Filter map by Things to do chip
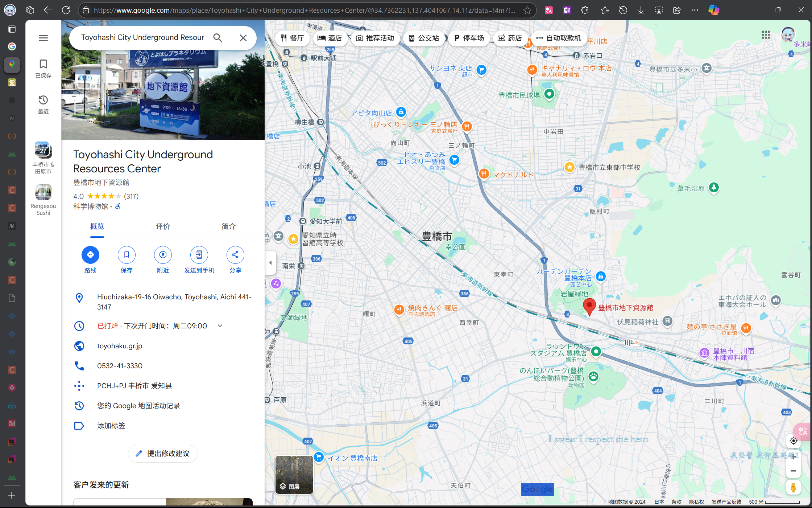Image resolution: width=812 pixels, height=508 pixels. [375, 38]
